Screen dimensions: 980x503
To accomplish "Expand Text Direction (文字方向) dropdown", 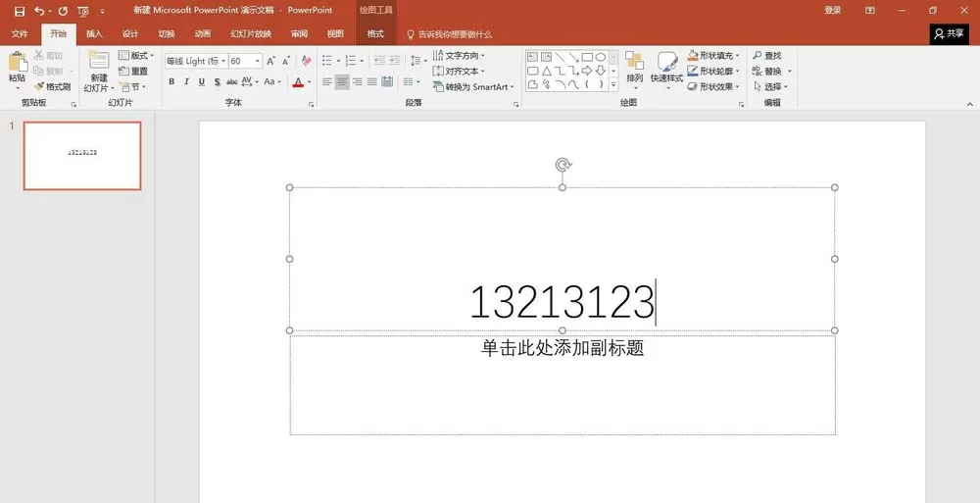I will tap(460, 56).
